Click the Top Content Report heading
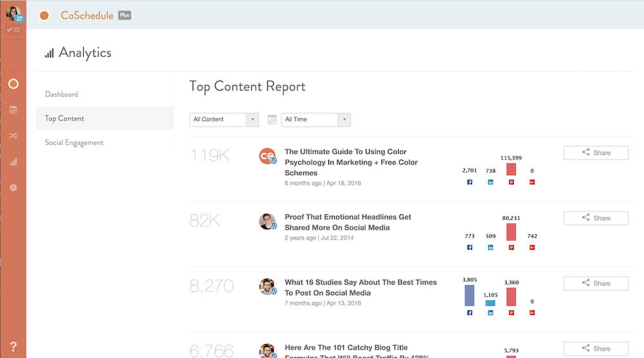 (x=247, y=87)
